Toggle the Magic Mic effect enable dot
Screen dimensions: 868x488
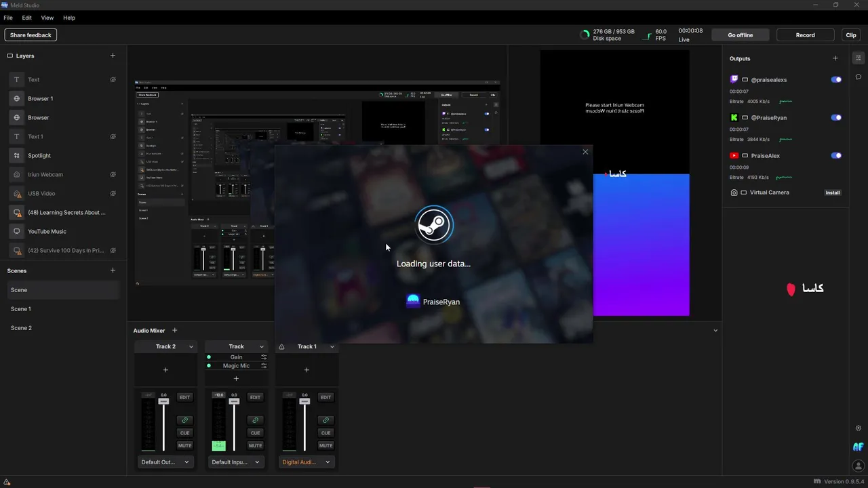point(209,366)
